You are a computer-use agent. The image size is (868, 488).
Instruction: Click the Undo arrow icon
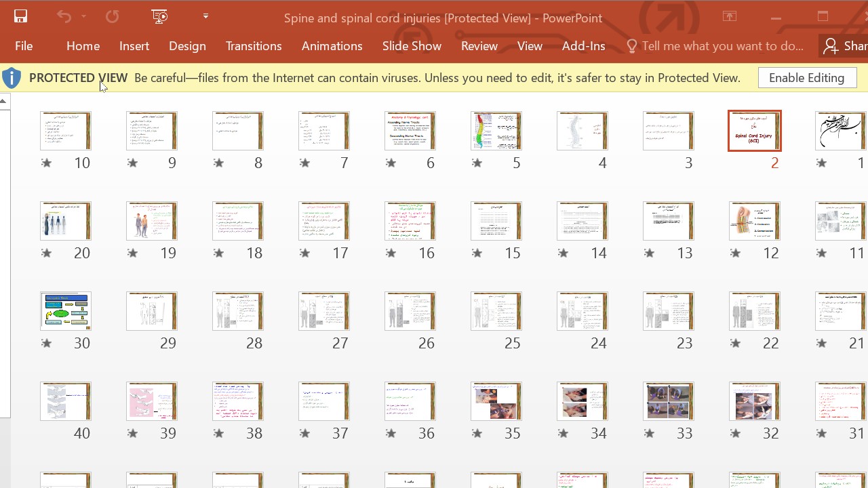pos(64,17)
